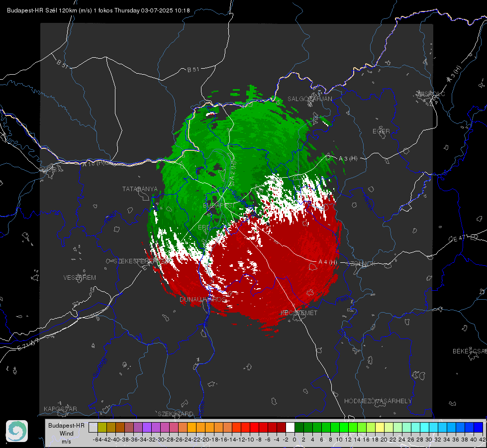Click the legend value '42' at scale end
Image resolution: width=487 pixels, height=448 pixels.
click(x=483, y=440)
